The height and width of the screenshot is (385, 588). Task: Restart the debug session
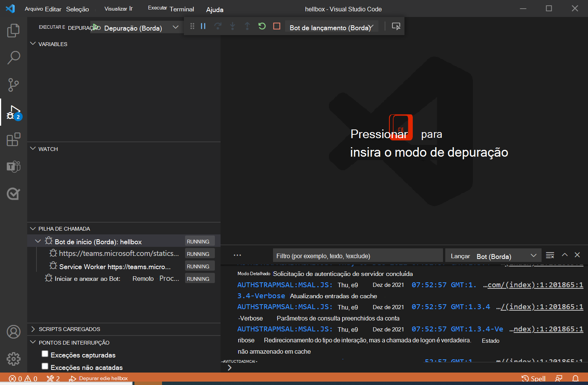pos(262,26)
